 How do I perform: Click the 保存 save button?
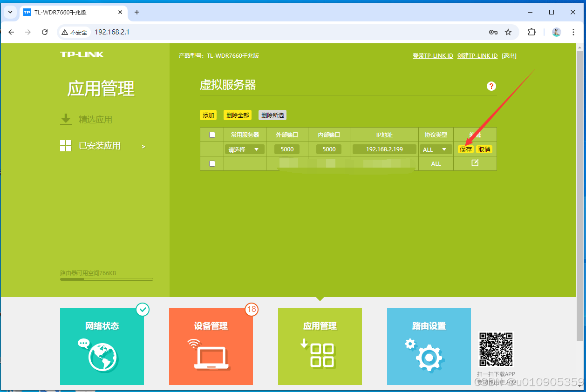point(465,149)
